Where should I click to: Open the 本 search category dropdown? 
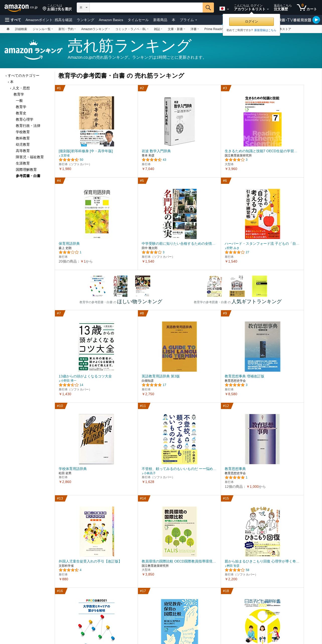pos(83,8)
